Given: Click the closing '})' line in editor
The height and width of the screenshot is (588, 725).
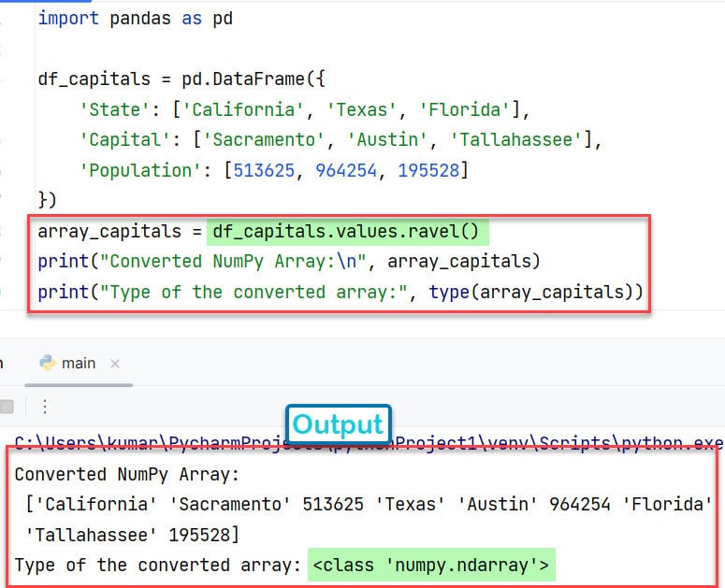Looking at the screenshot, I should 47,200.
